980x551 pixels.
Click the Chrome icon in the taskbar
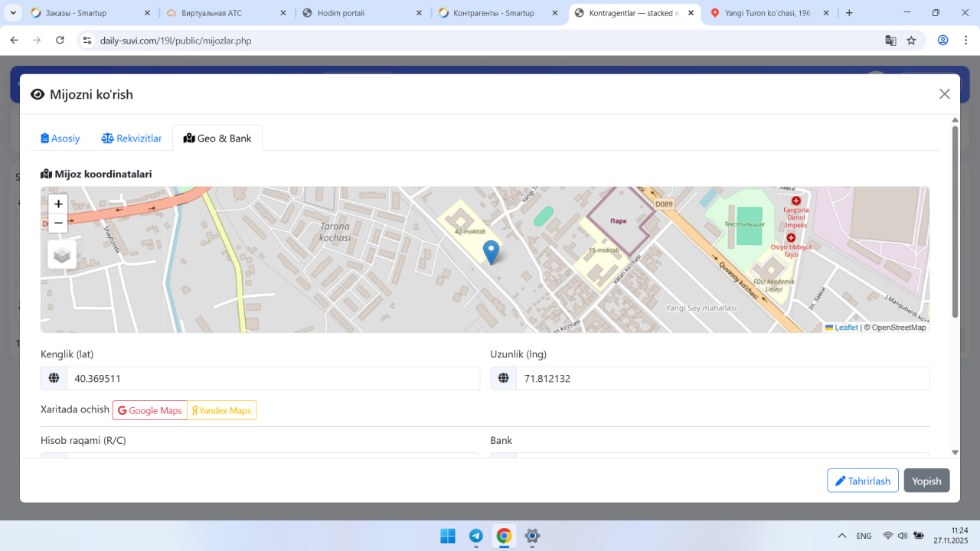click(x=504, y=536)
